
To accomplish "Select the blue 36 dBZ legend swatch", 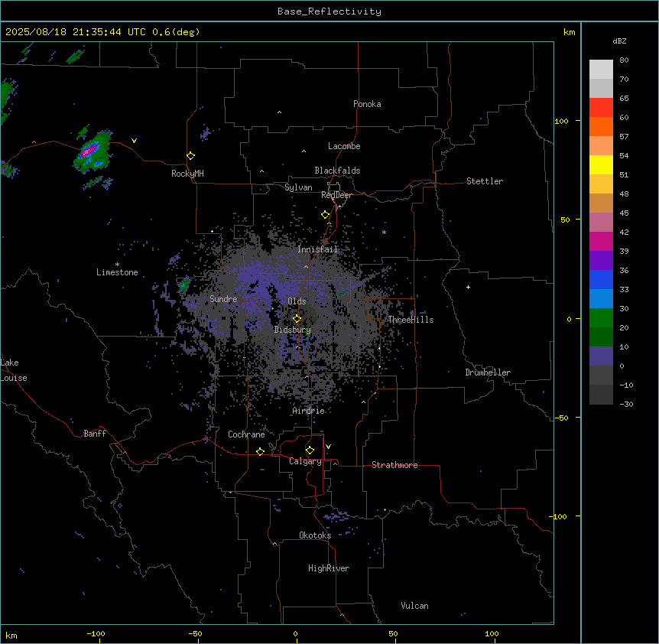I will 601,279.
